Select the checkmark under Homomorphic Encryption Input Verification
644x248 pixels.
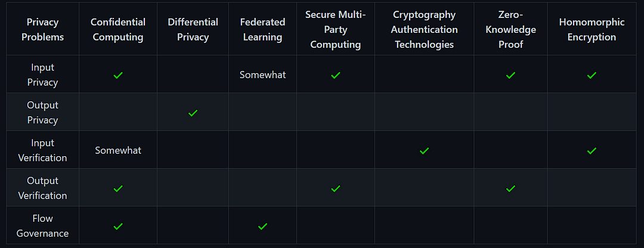(x=592, y=151)
